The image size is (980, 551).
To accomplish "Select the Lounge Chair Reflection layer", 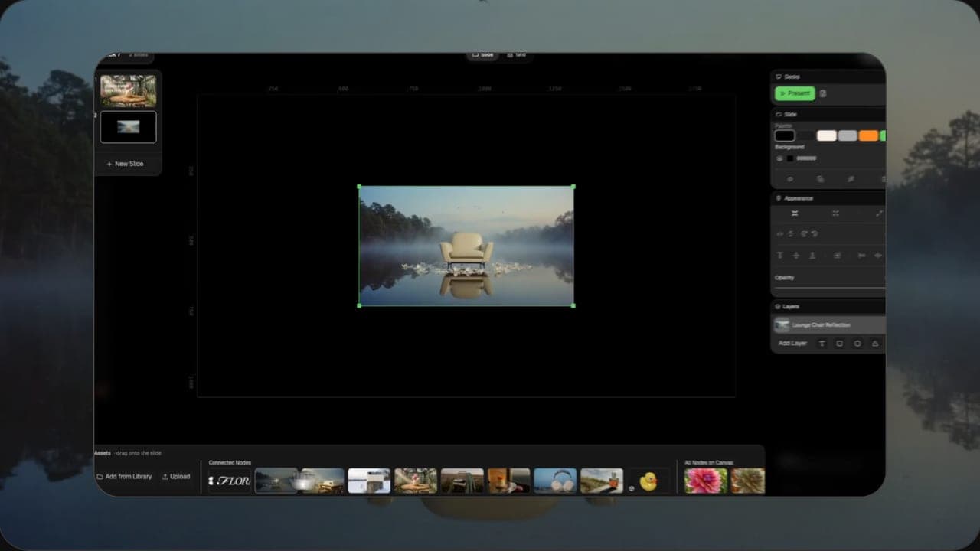I will pyautogui.click(x=829, y=325).
